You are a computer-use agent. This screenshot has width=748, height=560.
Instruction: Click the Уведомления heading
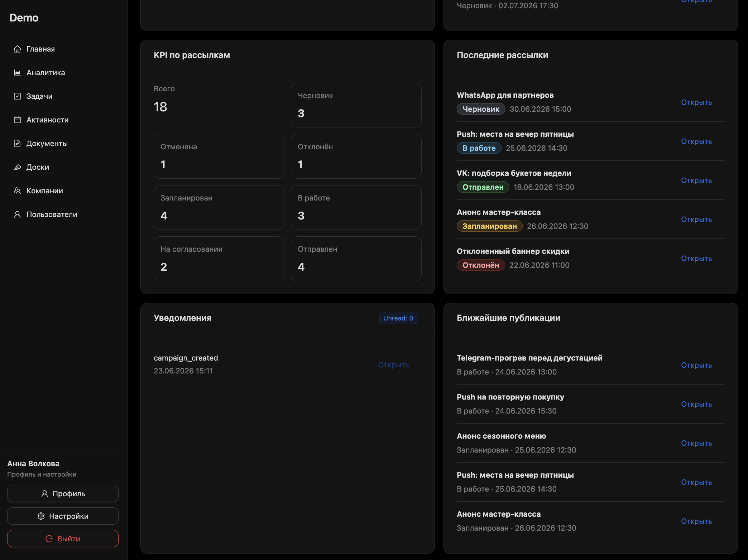[x=182, y=318]
